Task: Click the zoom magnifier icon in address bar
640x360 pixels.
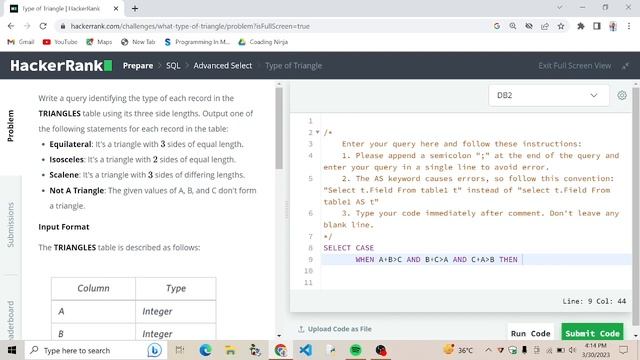Action: [x=513, y=26]
